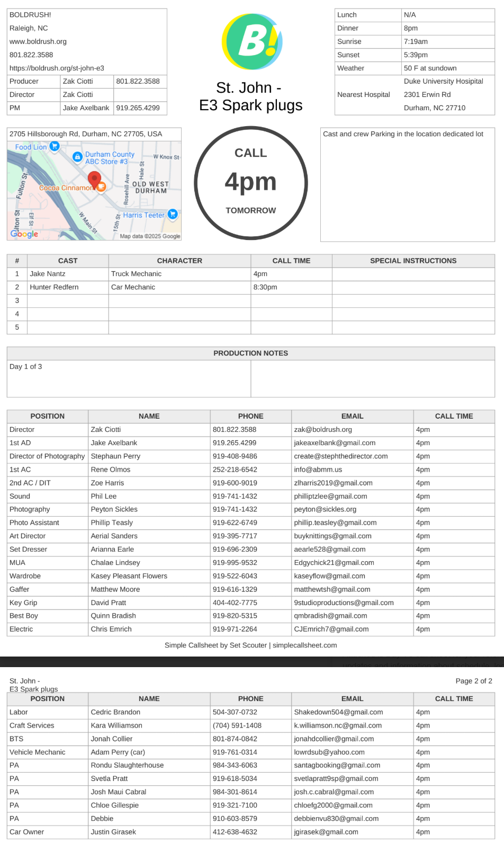Click the SPECIAL INSTRUCTIONS column header
The width and height of the screenshot is (504, 851).
click(413, 261)
